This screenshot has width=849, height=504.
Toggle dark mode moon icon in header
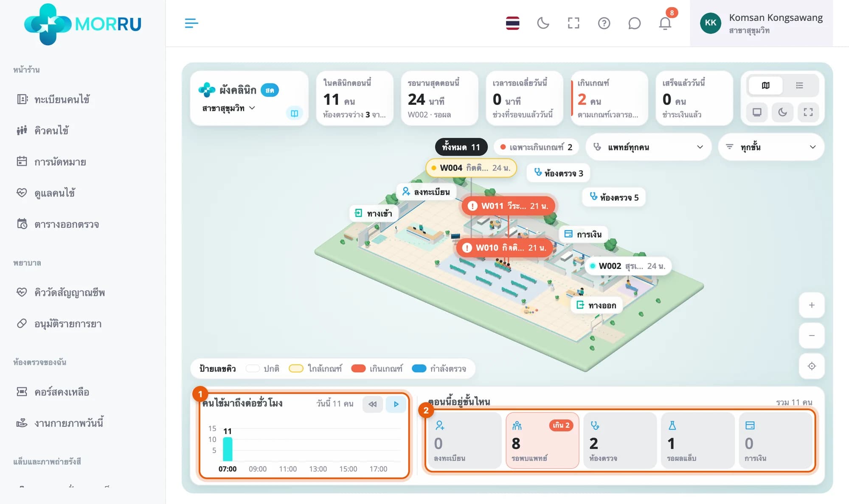coord(543,23)
